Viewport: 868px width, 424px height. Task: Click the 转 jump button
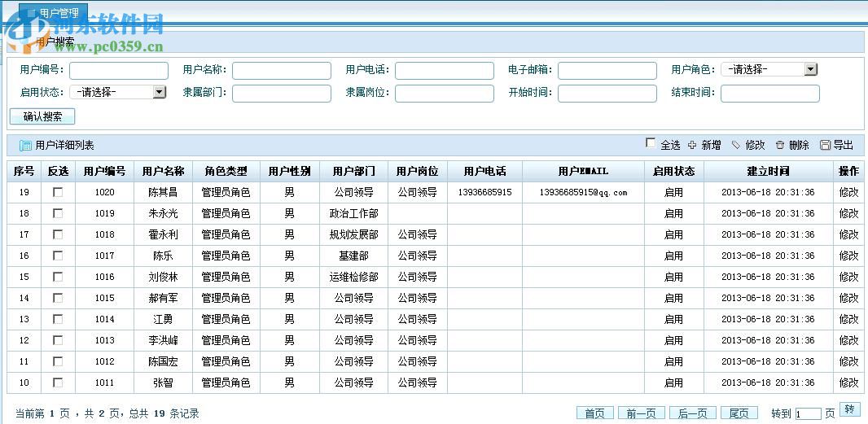pos(850,409)
